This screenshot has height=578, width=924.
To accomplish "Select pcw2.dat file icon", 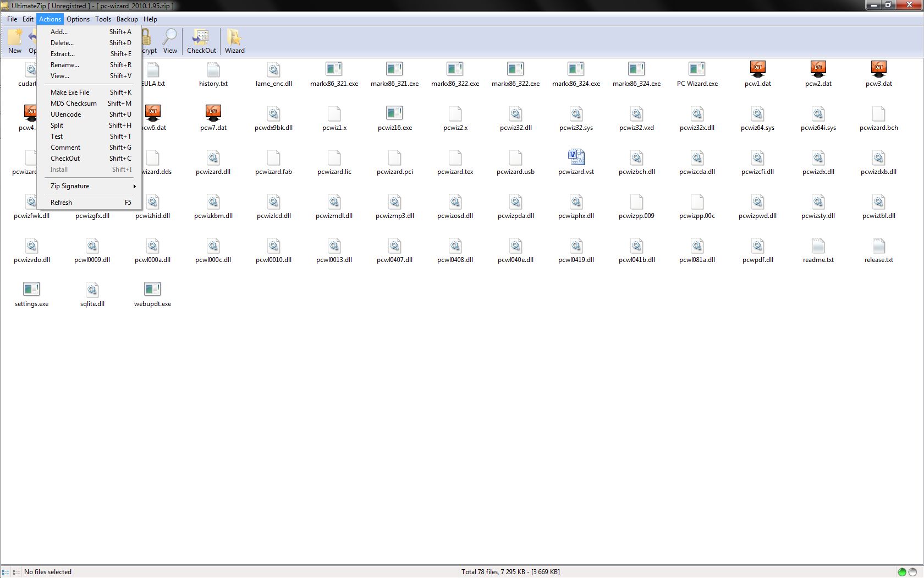I will coord(818,69).
